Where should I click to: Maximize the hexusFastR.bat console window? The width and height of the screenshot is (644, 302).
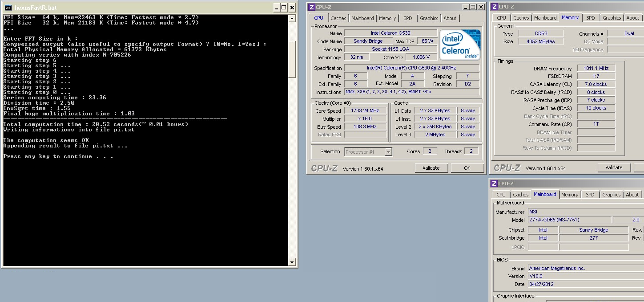(x=284, y=8)
